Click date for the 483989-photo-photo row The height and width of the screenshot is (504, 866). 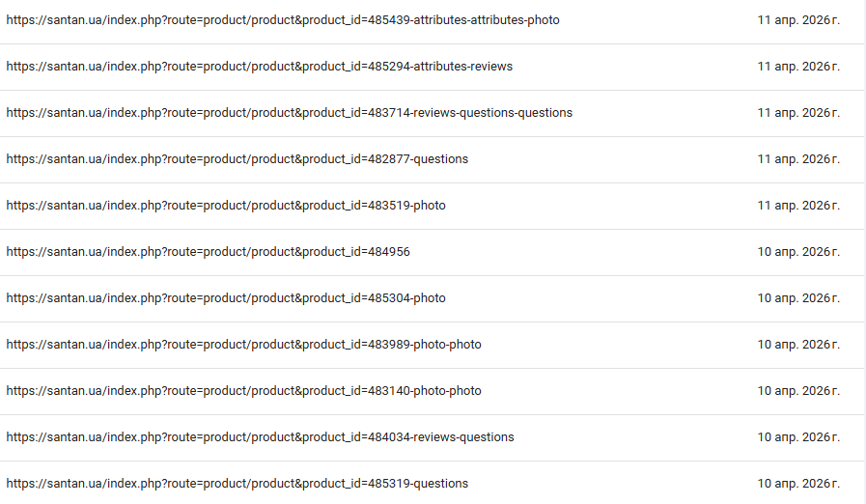coord(798,345)
